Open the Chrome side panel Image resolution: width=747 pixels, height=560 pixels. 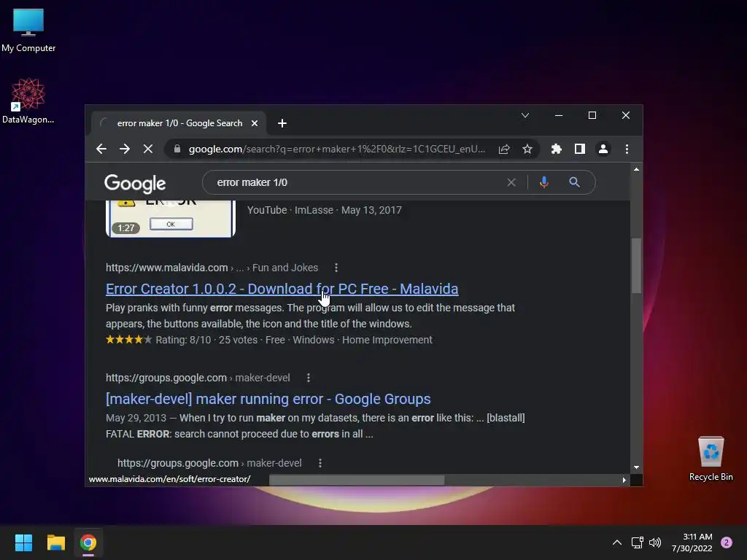point(580,149)
